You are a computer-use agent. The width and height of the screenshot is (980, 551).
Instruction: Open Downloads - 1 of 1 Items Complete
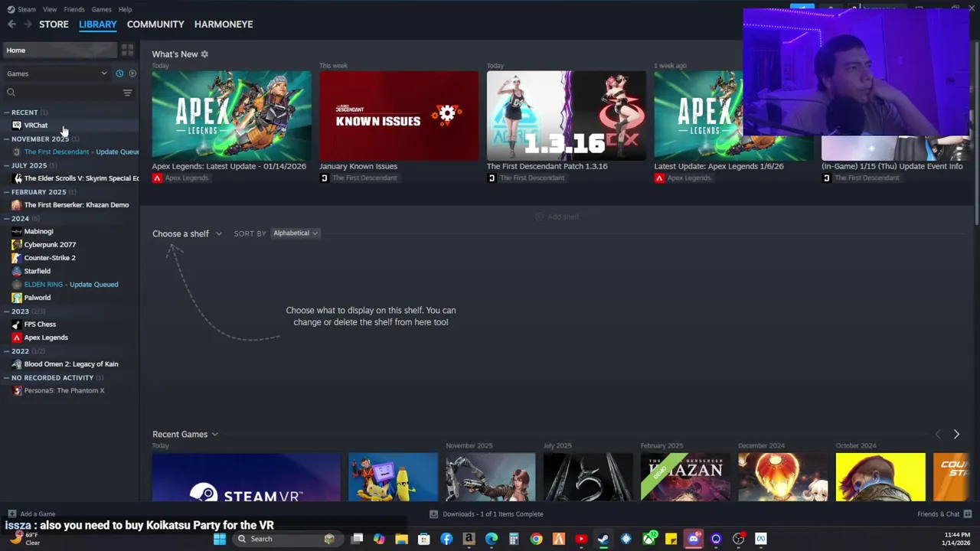coord(486,514)
